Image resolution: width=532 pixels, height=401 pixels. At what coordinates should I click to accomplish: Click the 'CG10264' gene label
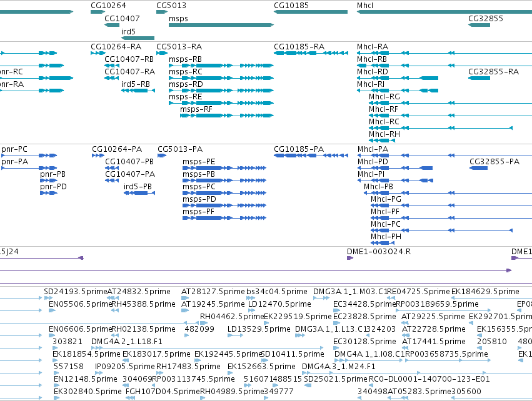(x=108, y=6)
